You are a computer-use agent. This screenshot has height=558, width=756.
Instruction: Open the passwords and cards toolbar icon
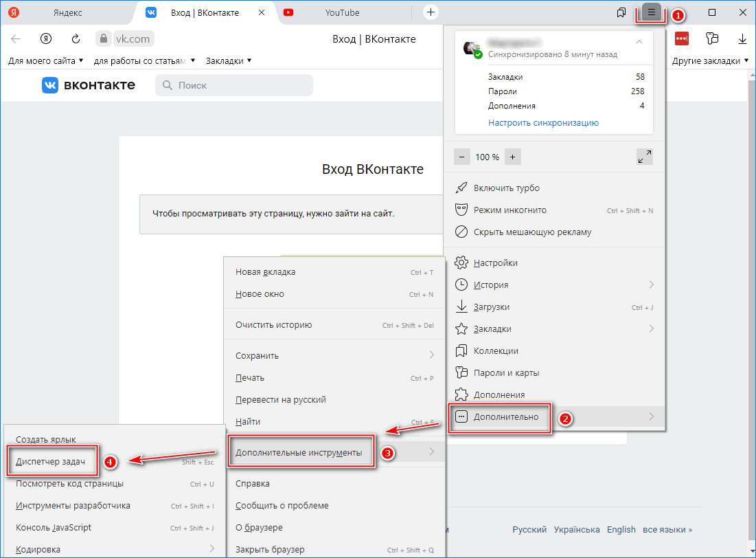pos(712,38)
